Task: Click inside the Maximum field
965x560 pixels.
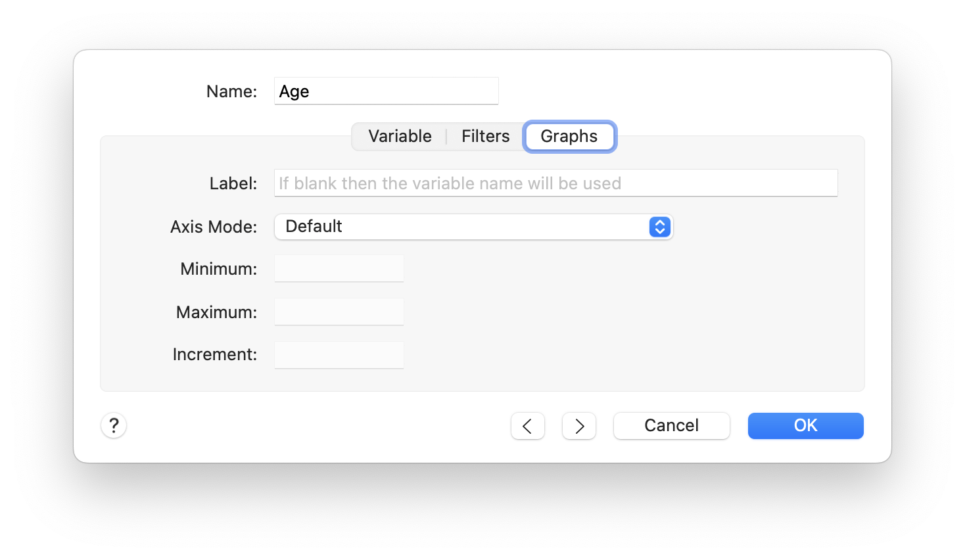Action: point(339,312)
